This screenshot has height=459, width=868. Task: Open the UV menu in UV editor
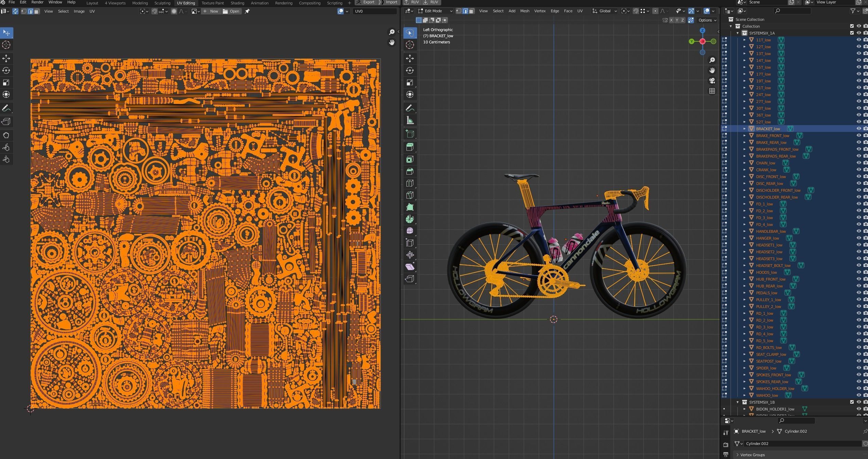click(x=92, y=11)
